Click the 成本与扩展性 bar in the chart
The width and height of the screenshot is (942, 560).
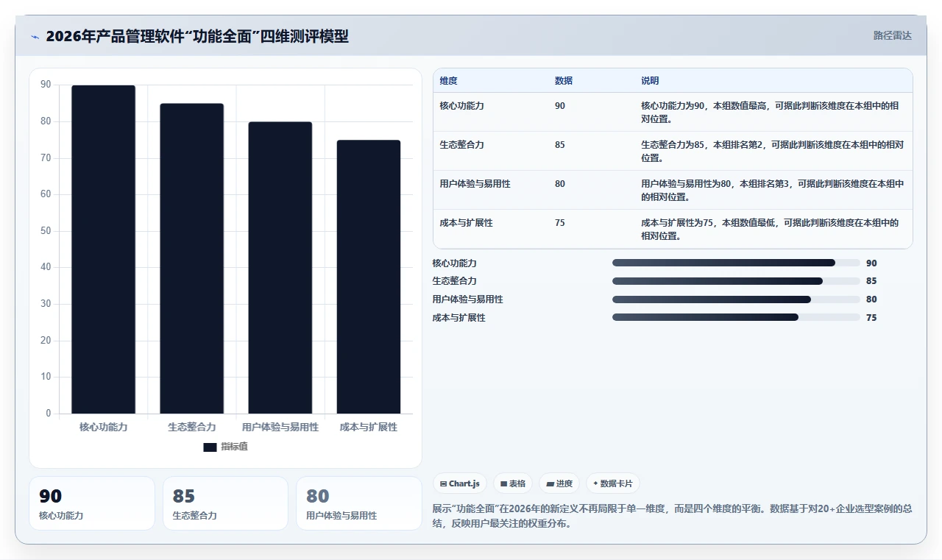pyautogui.click(x=369, y=277)
